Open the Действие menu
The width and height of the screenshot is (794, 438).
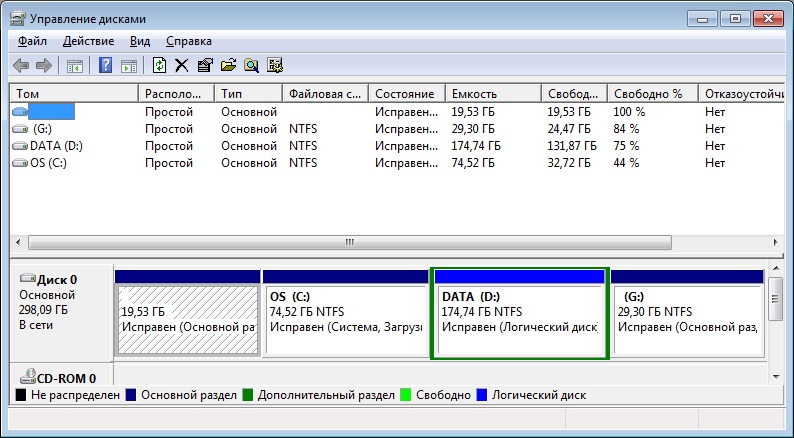coord(89,41)
